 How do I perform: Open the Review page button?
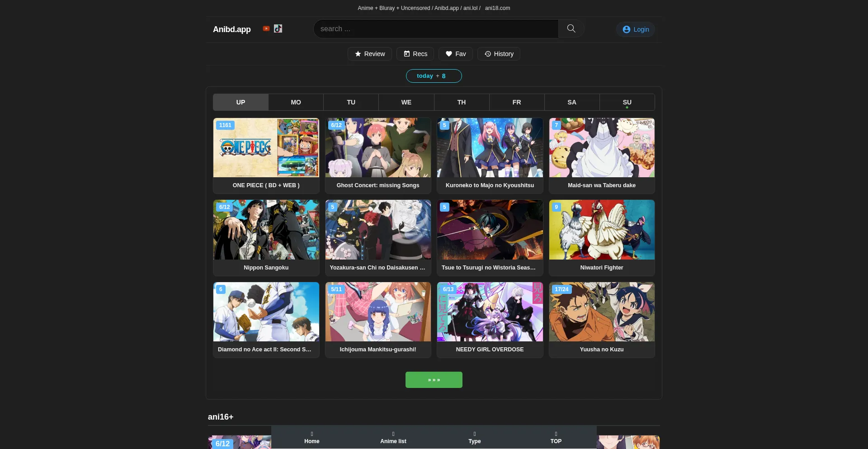point(370,54)
